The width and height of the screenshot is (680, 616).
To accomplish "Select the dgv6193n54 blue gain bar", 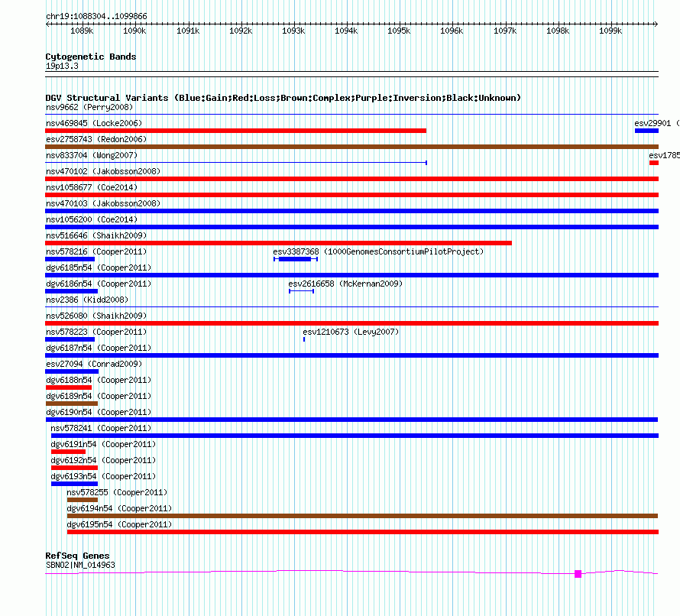I will point(75,484).
